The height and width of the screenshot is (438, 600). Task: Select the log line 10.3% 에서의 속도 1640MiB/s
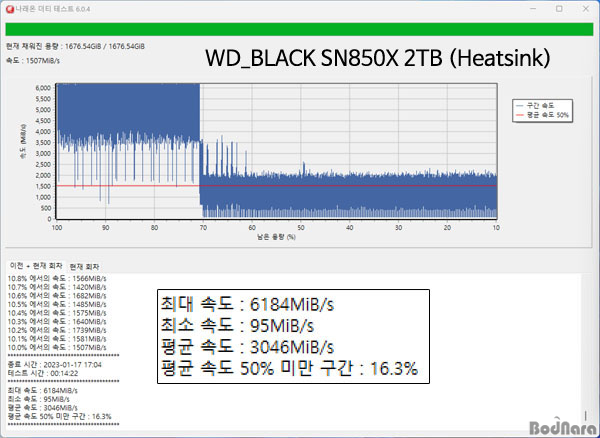(x=57, y=322)
